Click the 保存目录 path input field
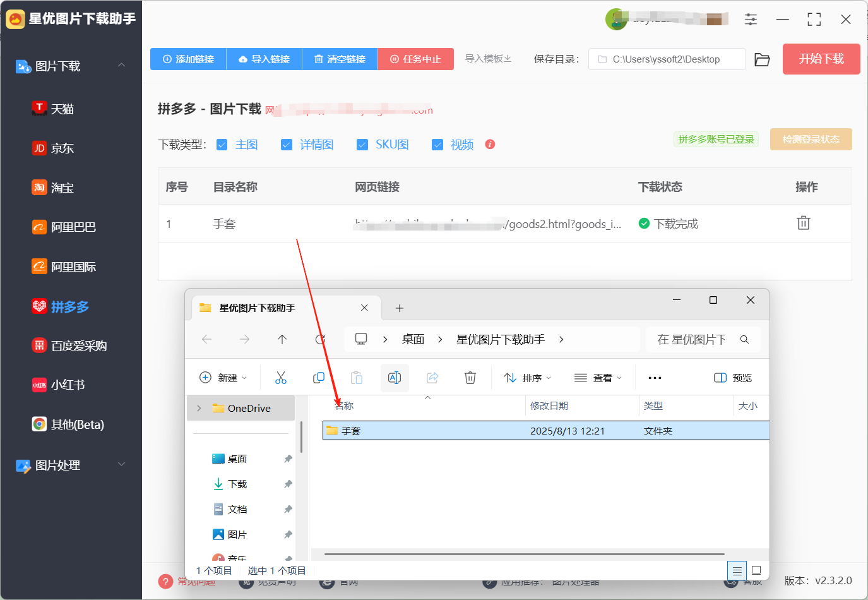868x600 pixels. click(x=667, y=59)
